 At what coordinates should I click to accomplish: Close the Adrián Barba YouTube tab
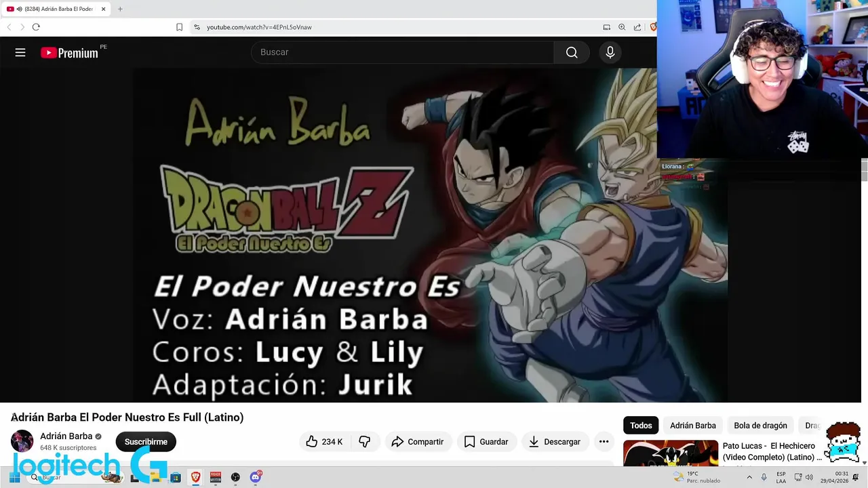[x=104, y=9]
